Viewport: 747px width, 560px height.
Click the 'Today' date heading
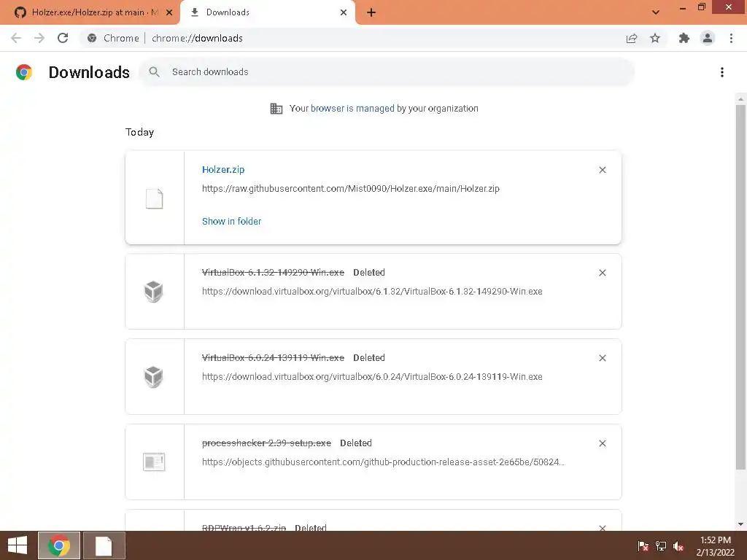click(139, 132)
